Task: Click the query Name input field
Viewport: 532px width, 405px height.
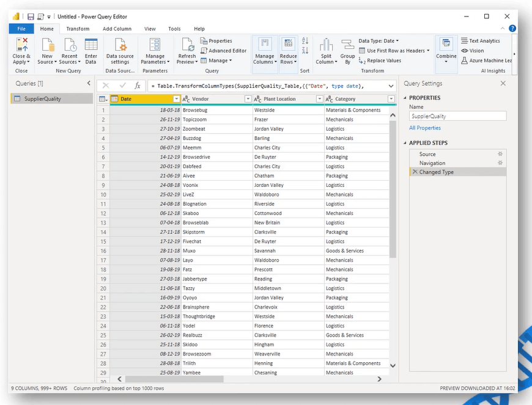Action: point(457,116)
